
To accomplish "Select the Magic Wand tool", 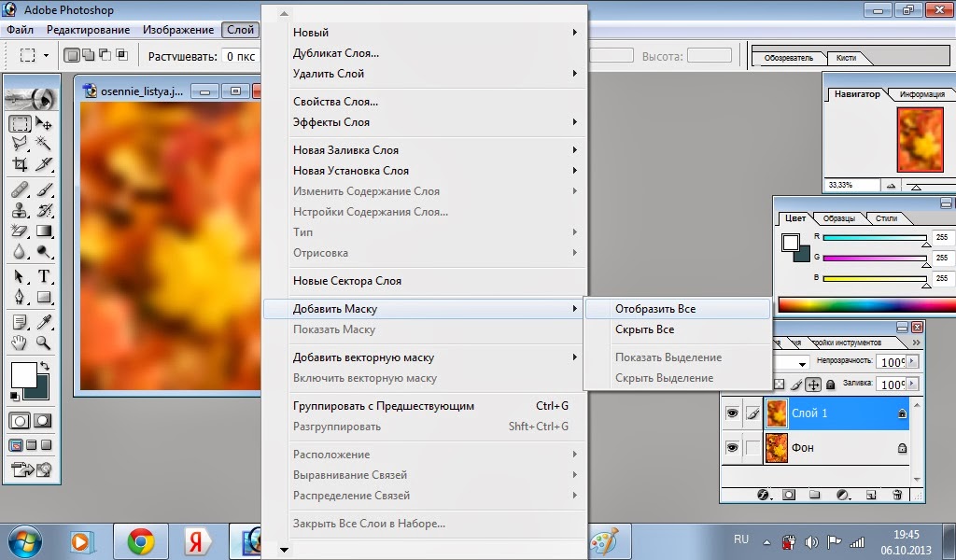I will coord(43,144).
